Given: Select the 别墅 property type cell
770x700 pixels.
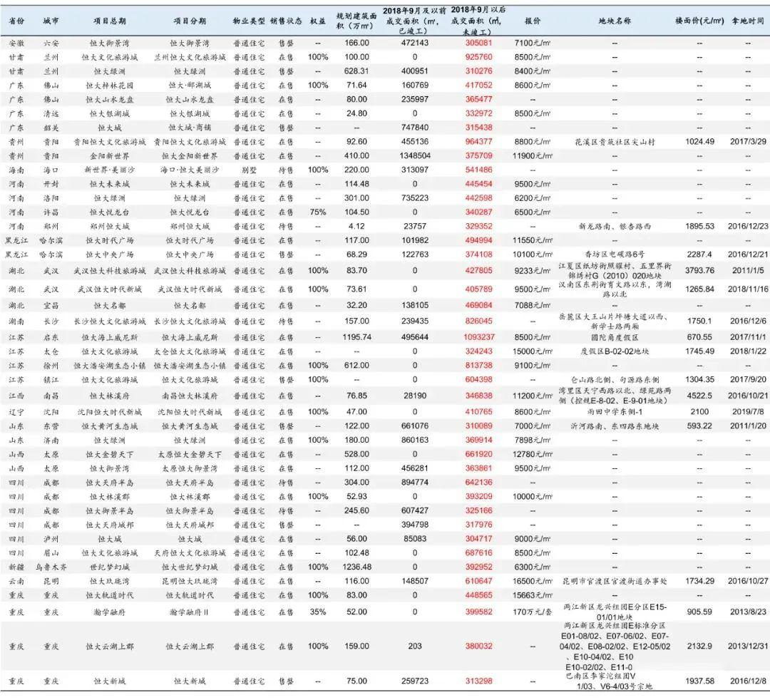Looking at the screenshot, I should [248, 170].
